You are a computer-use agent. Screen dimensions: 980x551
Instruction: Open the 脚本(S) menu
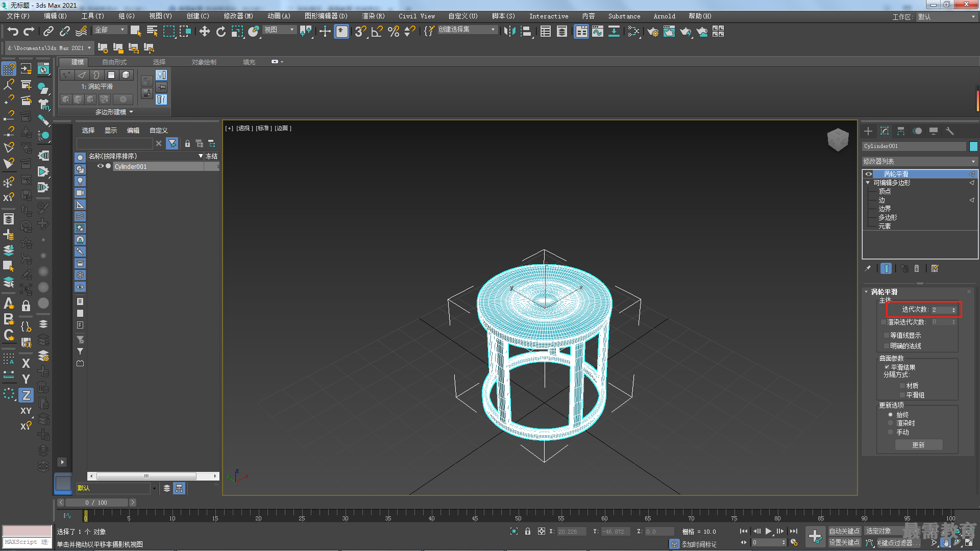coord(503,16)
